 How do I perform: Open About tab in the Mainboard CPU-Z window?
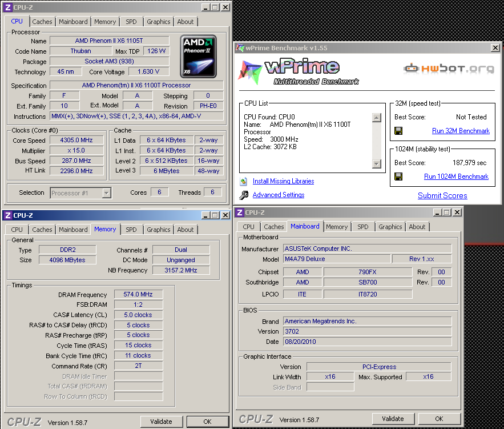417,227
